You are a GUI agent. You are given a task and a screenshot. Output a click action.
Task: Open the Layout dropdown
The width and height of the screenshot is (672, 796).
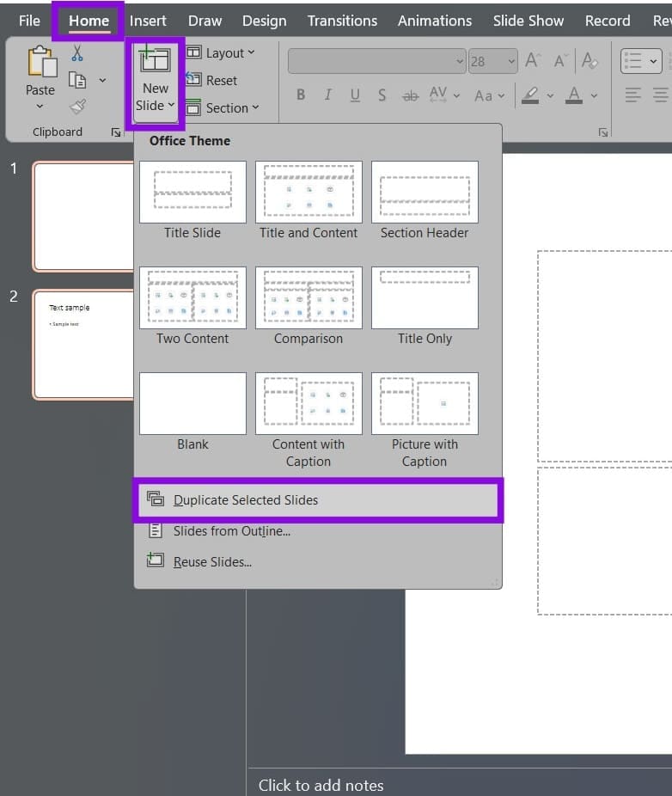[220, 52]
